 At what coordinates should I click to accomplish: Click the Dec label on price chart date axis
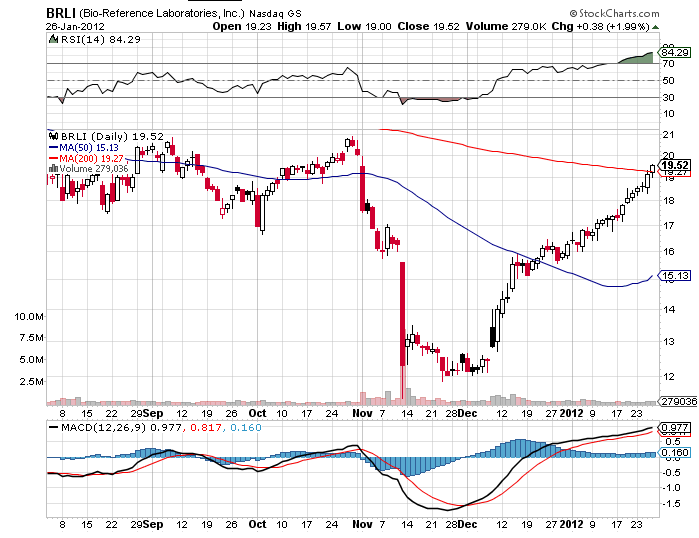467,413
